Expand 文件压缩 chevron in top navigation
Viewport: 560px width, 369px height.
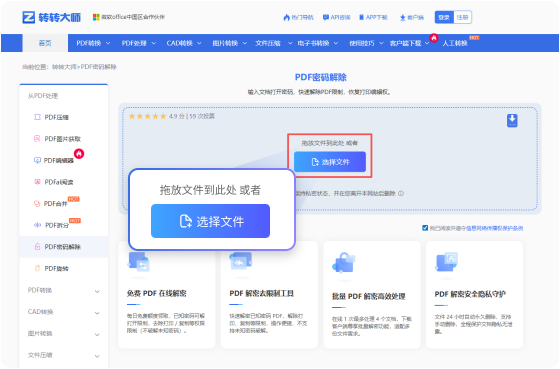click(290, 43)
